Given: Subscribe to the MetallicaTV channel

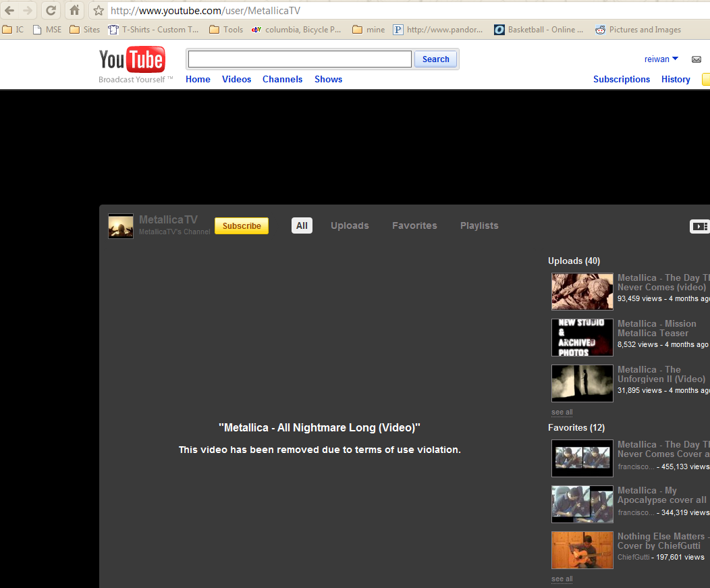Looking at the screenshot, I should (x=242, y=225).
